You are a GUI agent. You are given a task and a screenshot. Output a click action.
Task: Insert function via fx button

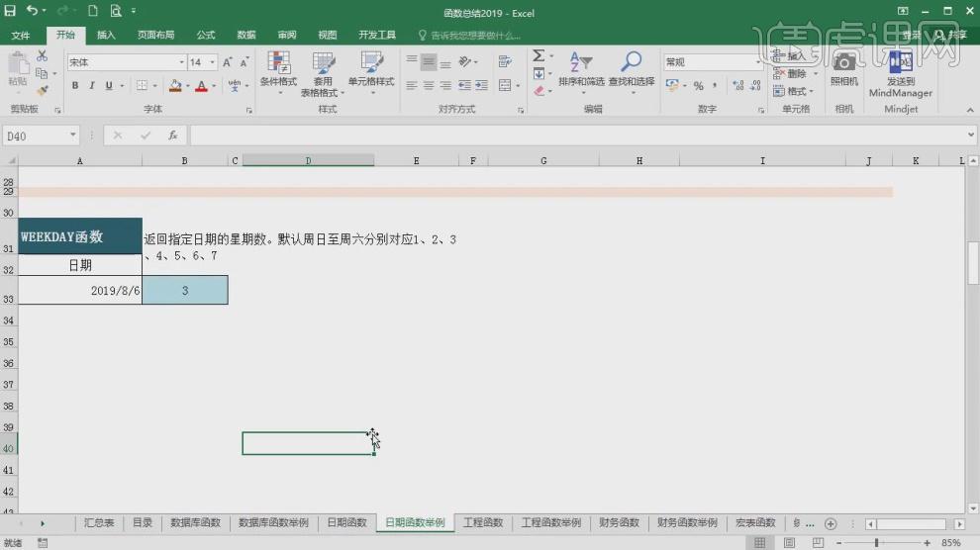tap(173, 136)
